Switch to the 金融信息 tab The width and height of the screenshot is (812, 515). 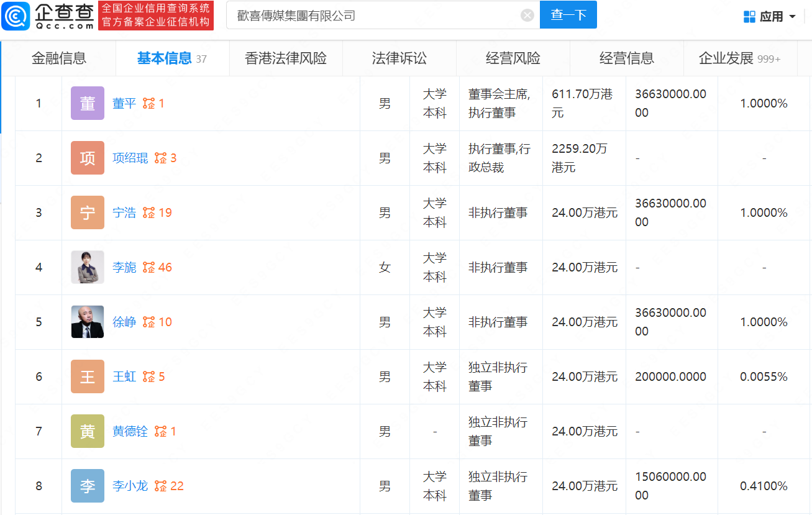59,58
